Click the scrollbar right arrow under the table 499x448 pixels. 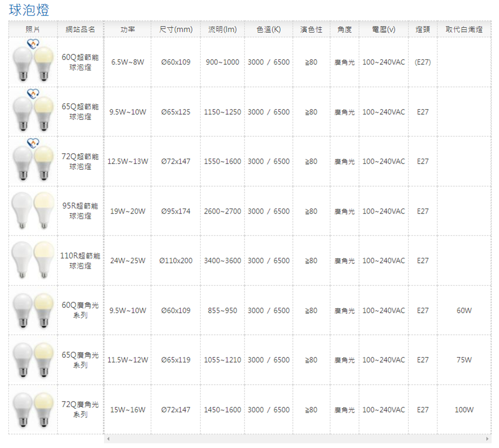488,439
